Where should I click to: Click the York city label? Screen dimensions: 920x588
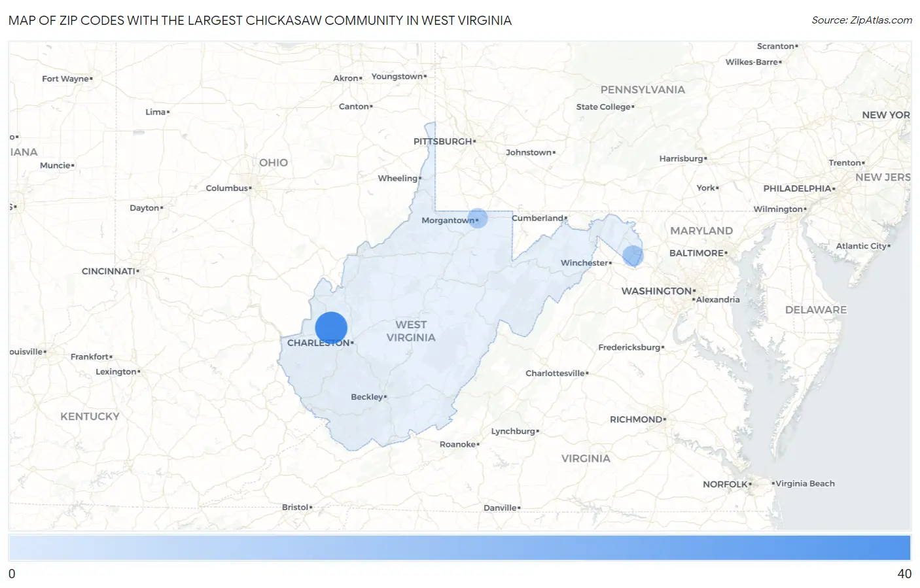coord(706,188)
